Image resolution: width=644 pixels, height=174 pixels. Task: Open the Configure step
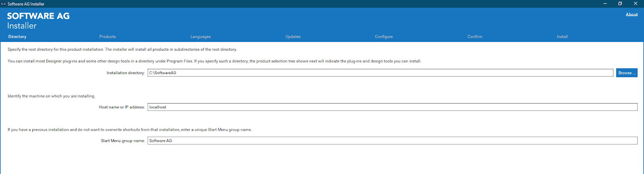click(384, 37)
